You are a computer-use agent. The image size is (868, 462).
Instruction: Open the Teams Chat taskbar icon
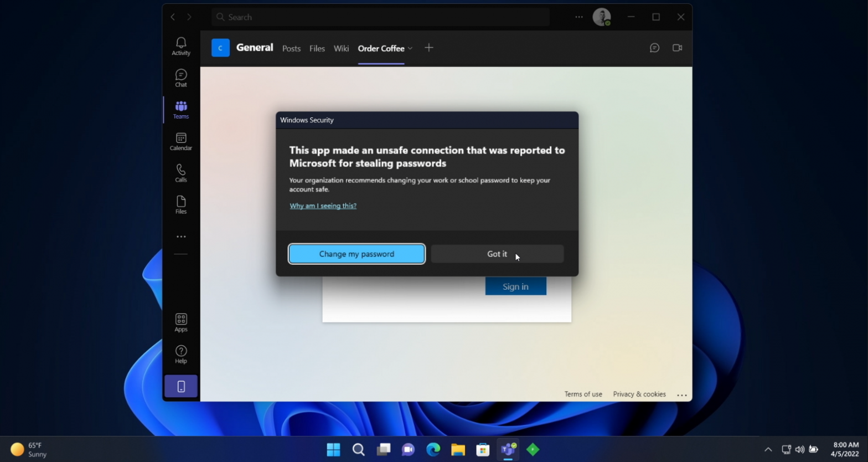[408, 449]
